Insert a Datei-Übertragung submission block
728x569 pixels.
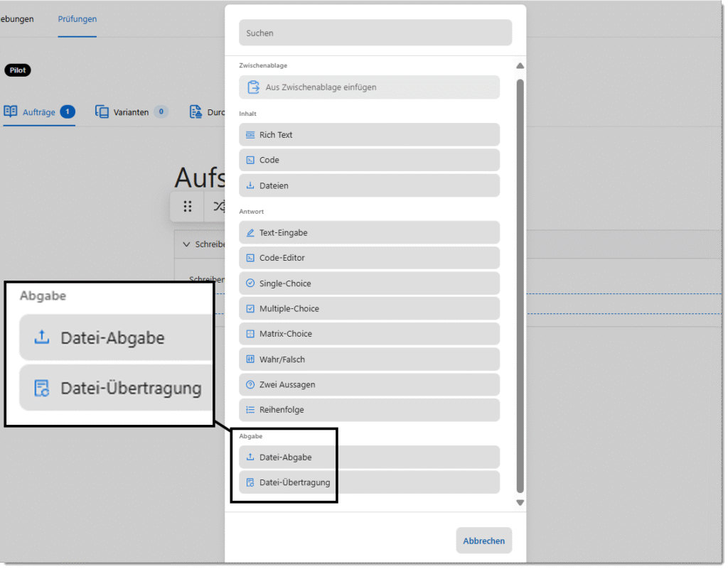pos(369,482)
